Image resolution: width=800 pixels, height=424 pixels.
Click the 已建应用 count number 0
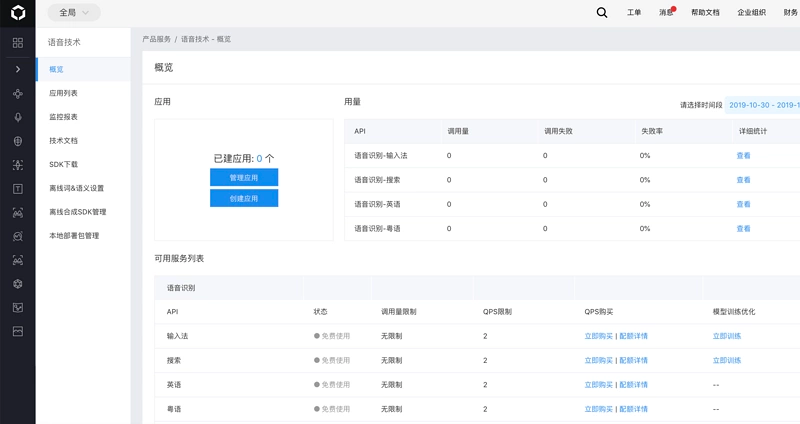pos(259,159)
